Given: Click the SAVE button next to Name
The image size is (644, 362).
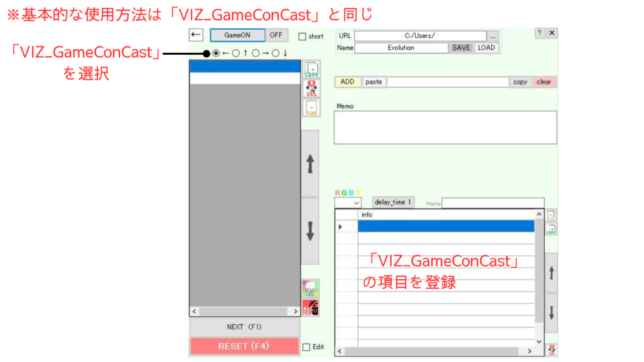Looking at the screenshot, I should point(462,48).
